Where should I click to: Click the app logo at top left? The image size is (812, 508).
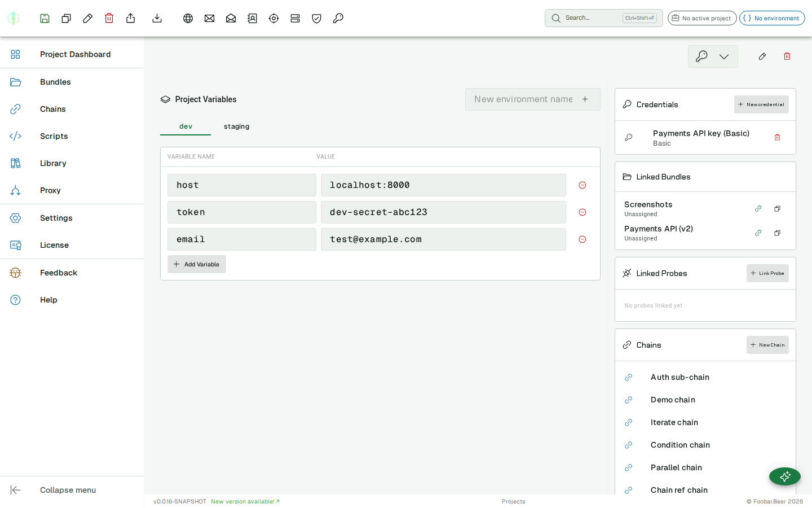click(14, 18)
